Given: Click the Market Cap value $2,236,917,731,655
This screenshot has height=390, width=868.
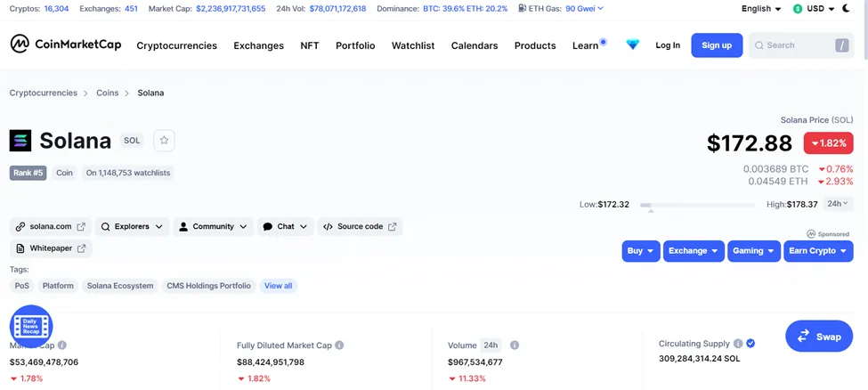Looking at the screenshot, I should point(231,9).
